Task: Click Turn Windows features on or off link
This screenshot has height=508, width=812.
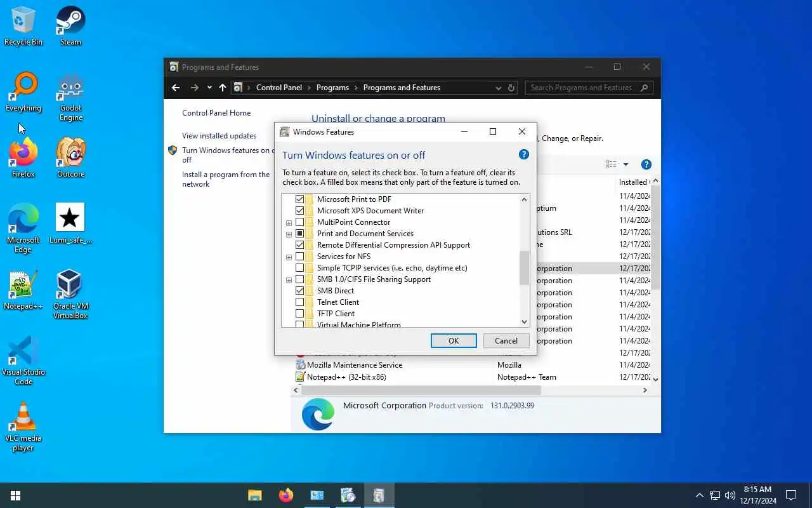Action: pos(226,155)
